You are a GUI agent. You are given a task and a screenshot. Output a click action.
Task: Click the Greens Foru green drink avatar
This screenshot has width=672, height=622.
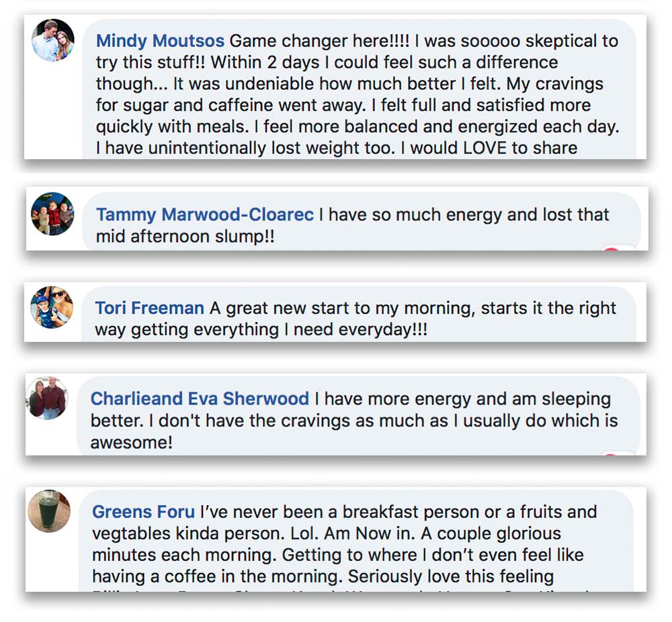click(x=49, y=511)
